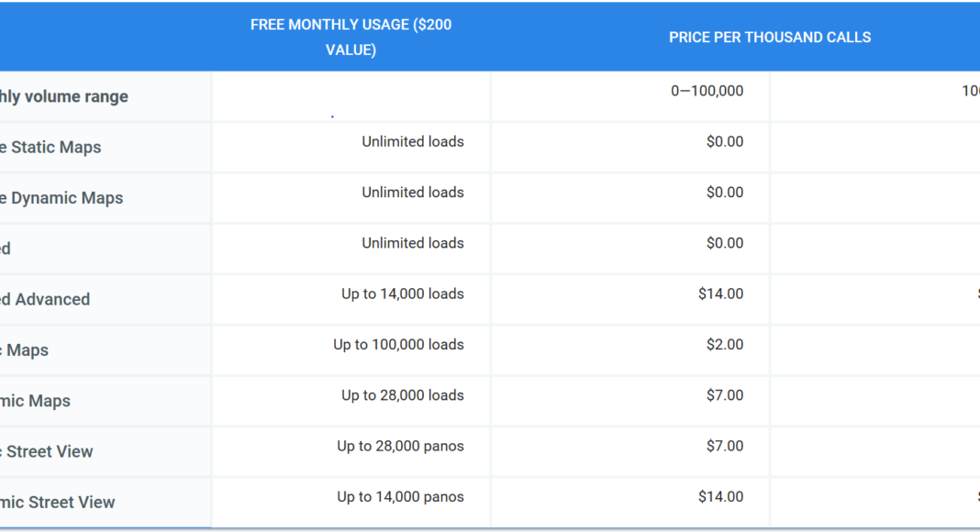Screen dimensions: 980x532
Task: Click 'Up to 28,000 loads' cell
Action: coord(403,395)
